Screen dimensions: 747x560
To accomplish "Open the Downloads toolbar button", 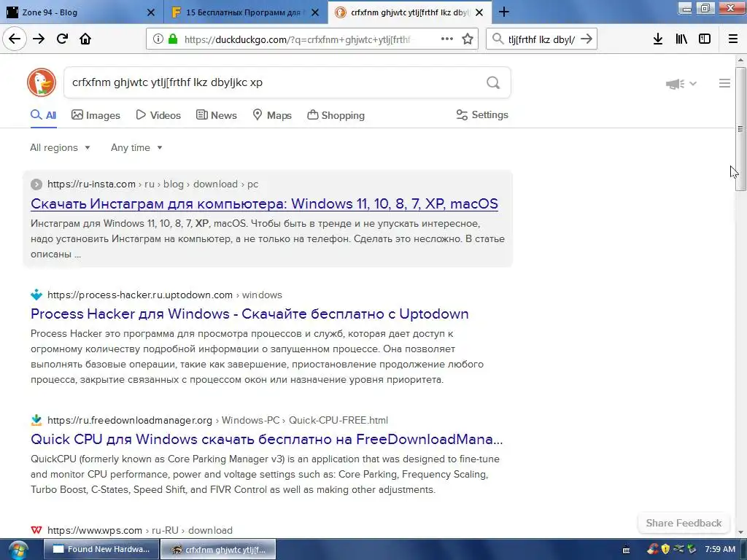I will 657,39.
